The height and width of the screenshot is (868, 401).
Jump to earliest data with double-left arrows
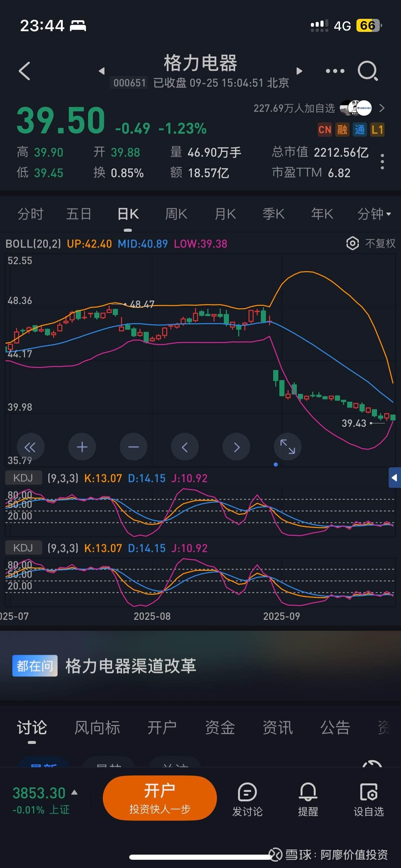30,447
